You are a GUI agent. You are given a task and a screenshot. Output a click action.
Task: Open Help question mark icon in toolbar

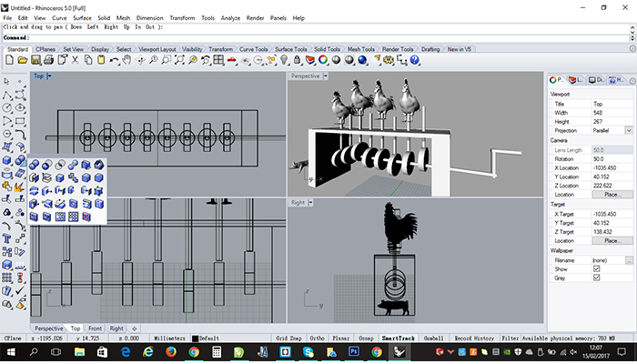414,60
